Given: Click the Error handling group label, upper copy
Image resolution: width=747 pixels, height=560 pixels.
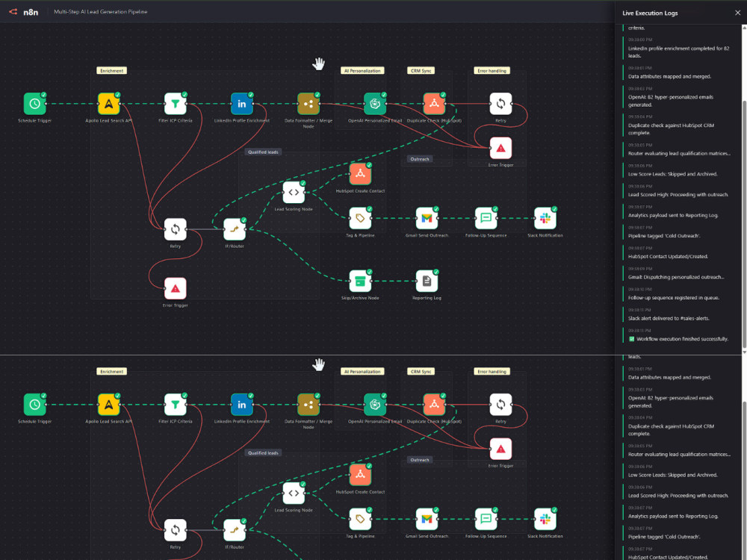Looking at the screenshot, I should click(492, 70).
